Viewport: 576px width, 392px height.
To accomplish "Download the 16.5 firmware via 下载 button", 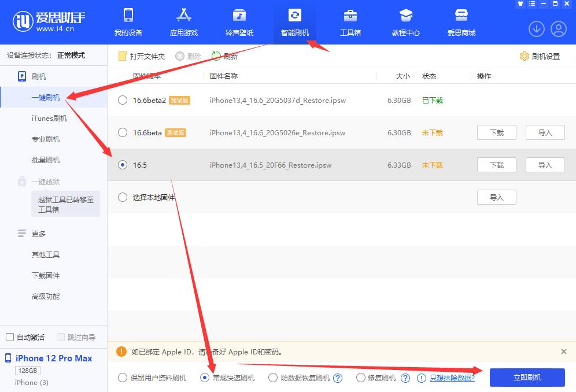I will point(496,164).
